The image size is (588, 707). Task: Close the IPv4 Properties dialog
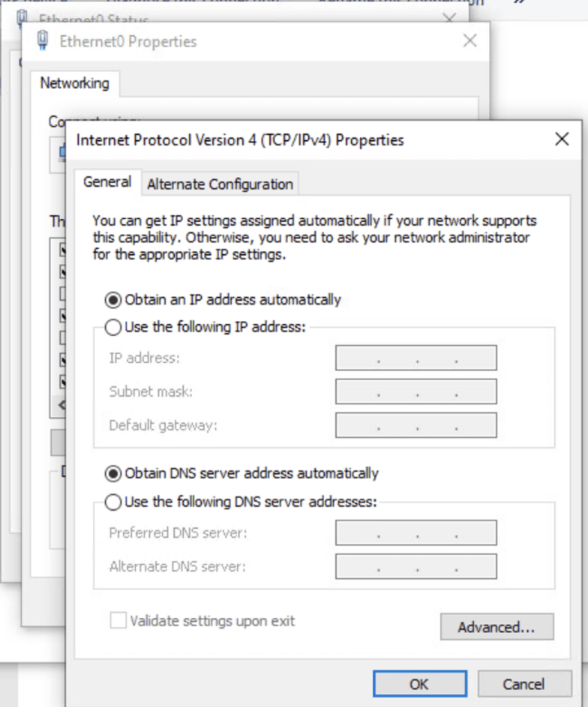(562, 140)
